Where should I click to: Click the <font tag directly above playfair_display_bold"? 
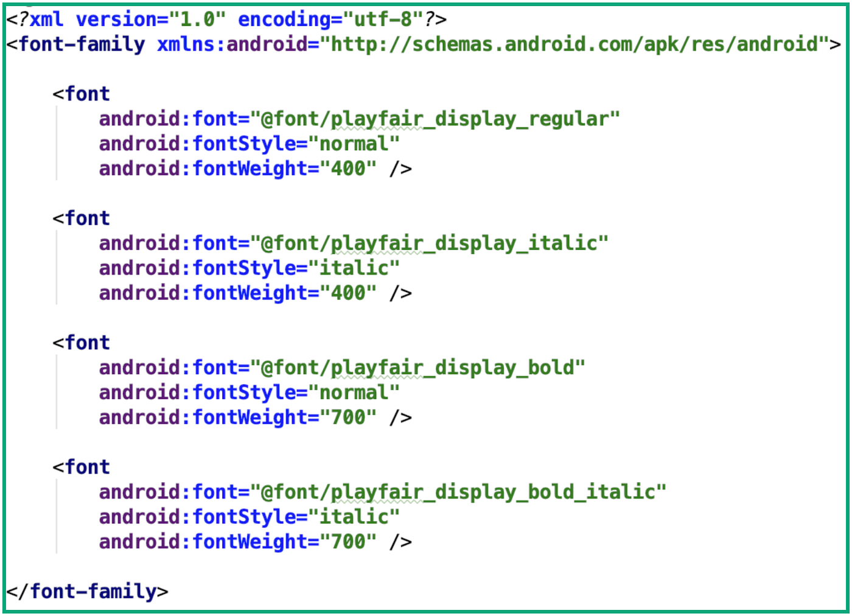[x=82, y=343]
